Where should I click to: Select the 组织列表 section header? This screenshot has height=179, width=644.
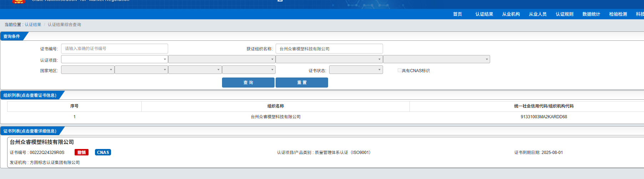pos(30,95)
